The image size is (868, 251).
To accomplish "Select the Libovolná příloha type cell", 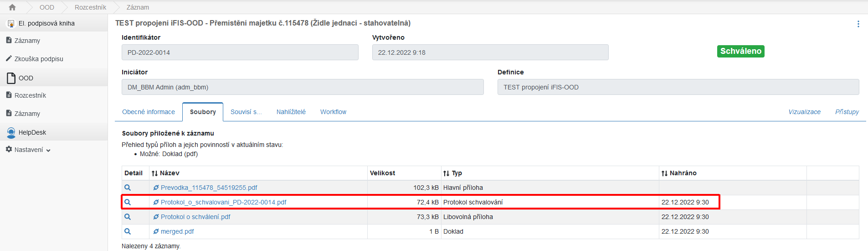I will pyautogui.click(x=550, y=217).
